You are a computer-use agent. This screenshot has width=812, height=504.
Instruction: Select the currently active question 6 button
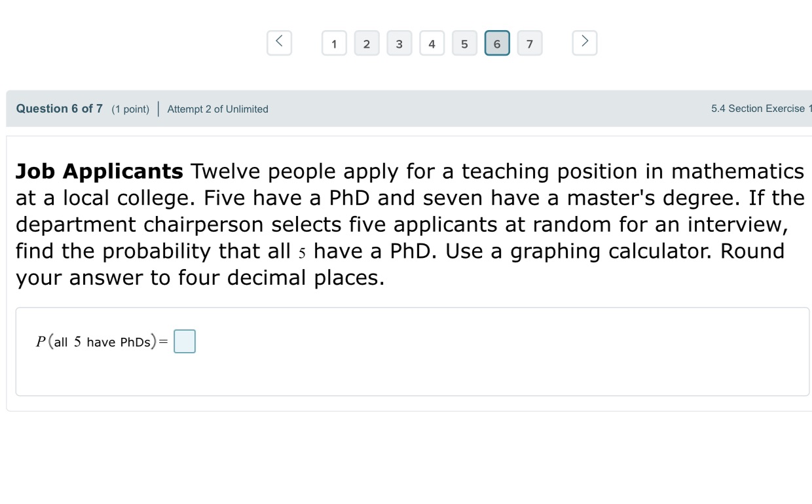497,43
